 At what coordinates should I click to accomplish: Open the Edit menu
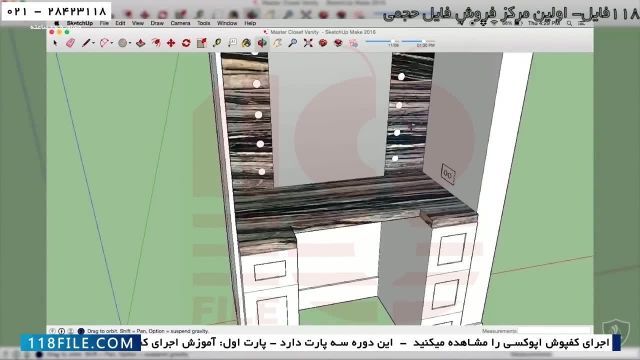click(x=120, y=23)
